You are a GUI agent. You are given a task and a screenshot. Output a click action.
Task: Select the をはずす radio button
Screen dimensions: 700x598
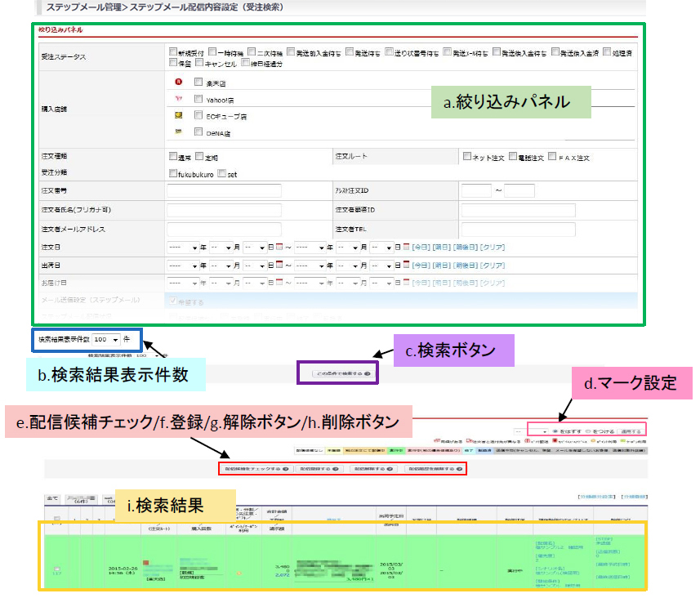click(555, 432)
